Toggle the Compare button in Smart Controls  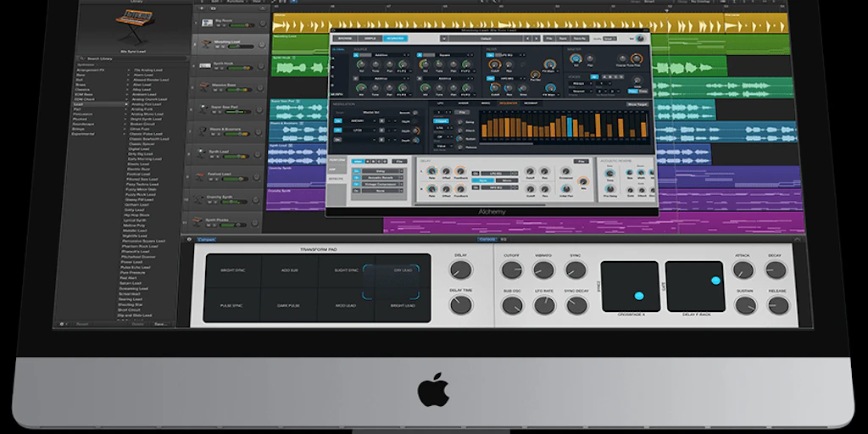tap(207, 240)
